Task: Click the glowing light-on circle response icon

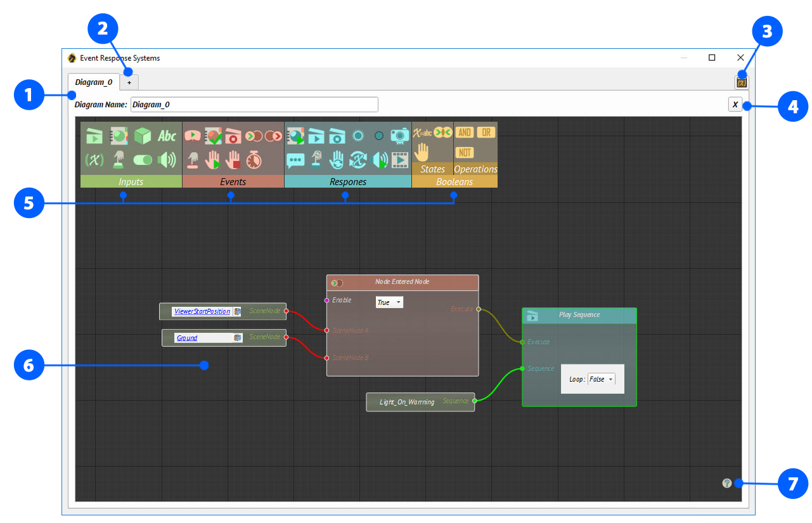Action: point(358,136)
